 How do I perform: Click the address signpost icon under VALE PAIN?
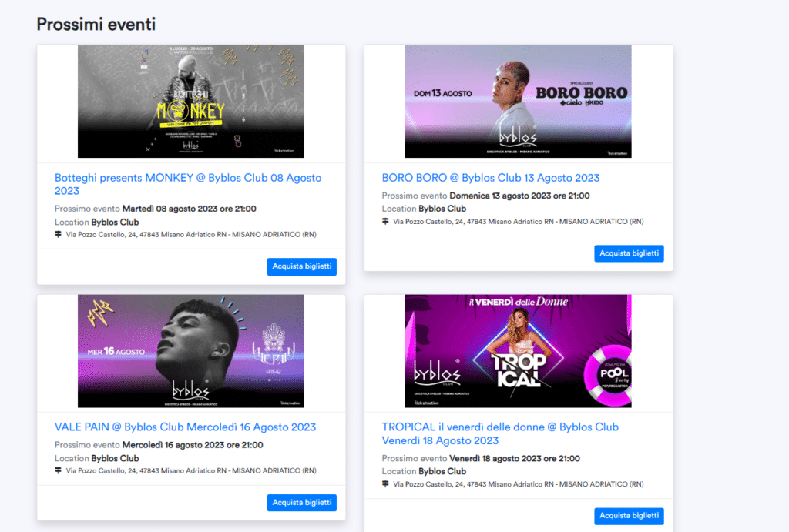[59, 470]
